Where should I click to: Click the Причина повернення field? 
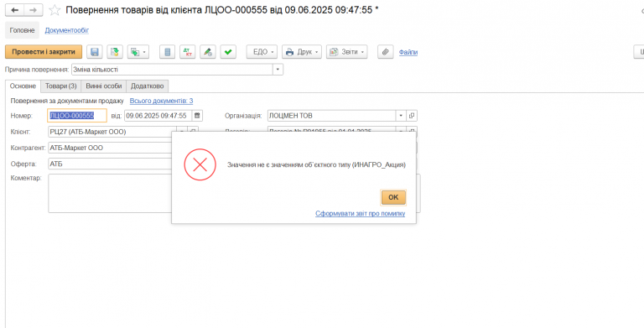click(173, 70)
